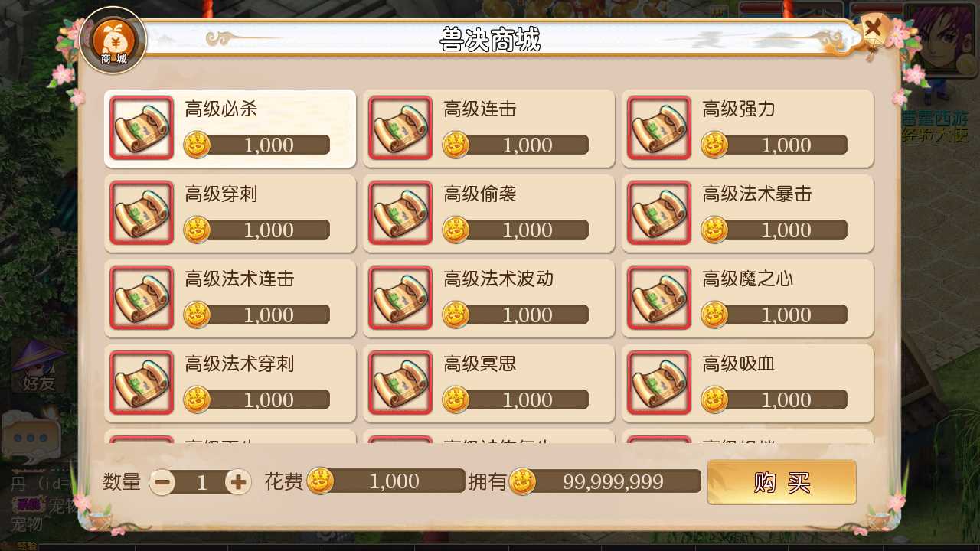Choose the 高级穿刺 scroll icon
Viewport: 980px width, 551px height.
tap(142, 213)
